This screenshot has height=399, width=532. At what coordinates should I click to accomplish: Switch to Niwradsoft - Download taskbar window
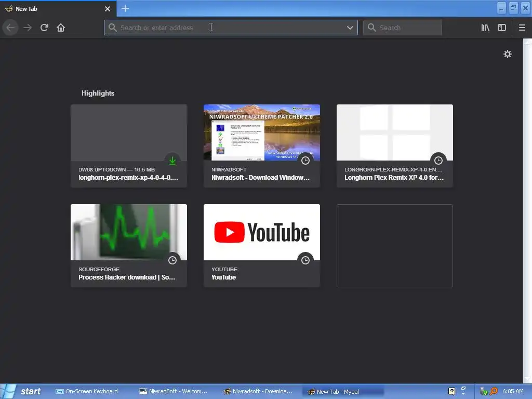[258, 391]
